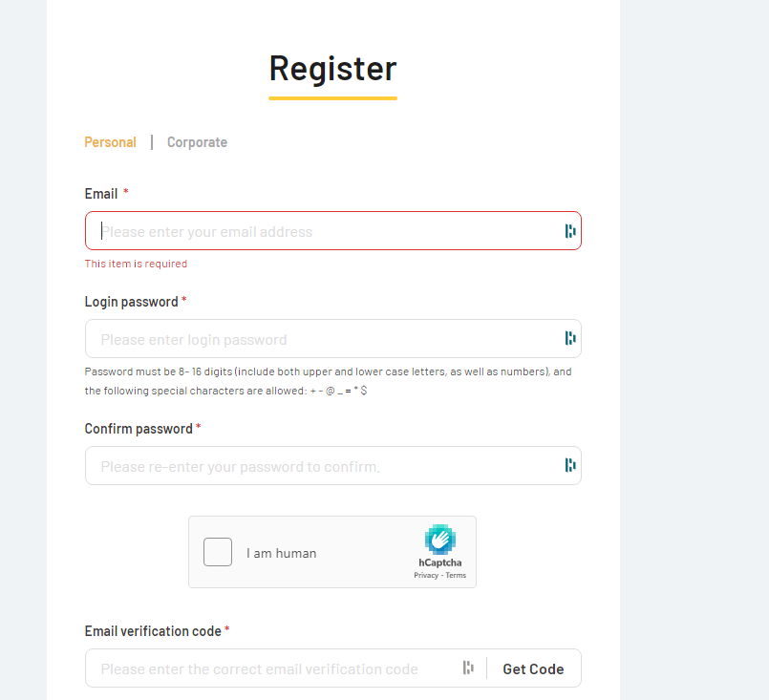Select the Personal tab
Viewport: 769px width, 700px height.
click(110, 141)
